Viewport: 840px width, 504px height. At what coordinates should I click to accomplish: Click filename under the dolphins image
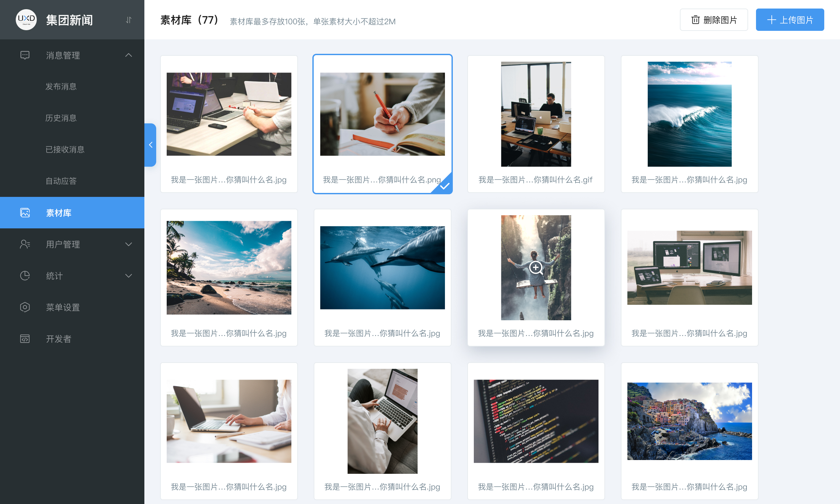382,333
